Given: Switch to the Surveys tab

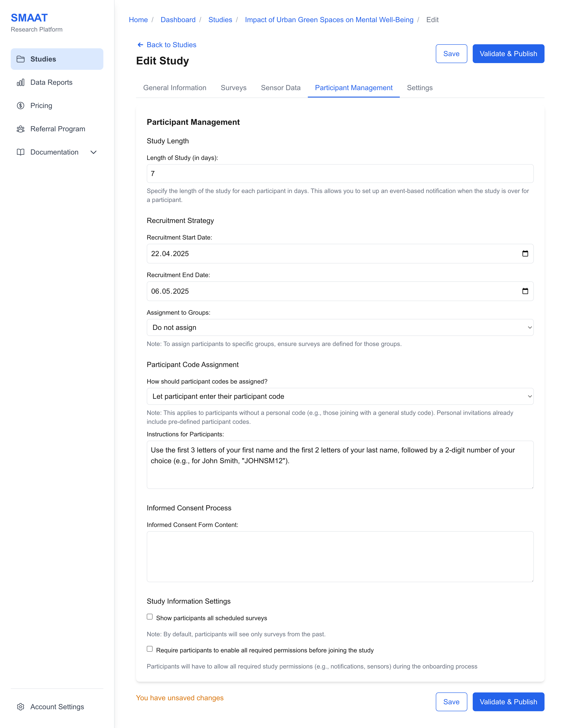Looking at the screenshot, I should [233, 88].
